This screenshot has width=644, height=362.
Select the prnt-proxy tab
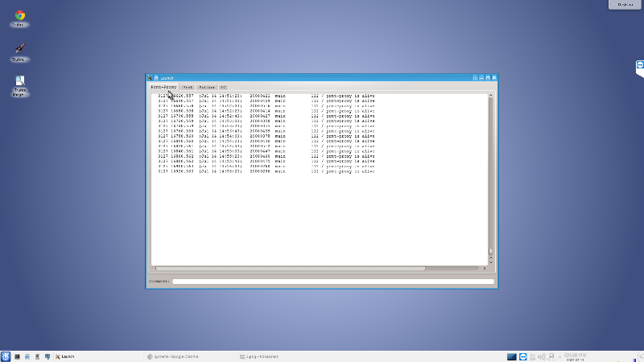point(163,86)
